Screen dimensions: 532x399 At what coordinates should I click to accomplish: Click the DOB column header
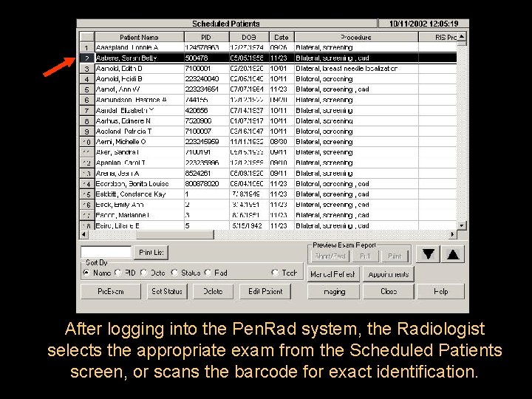click(249, 37)
